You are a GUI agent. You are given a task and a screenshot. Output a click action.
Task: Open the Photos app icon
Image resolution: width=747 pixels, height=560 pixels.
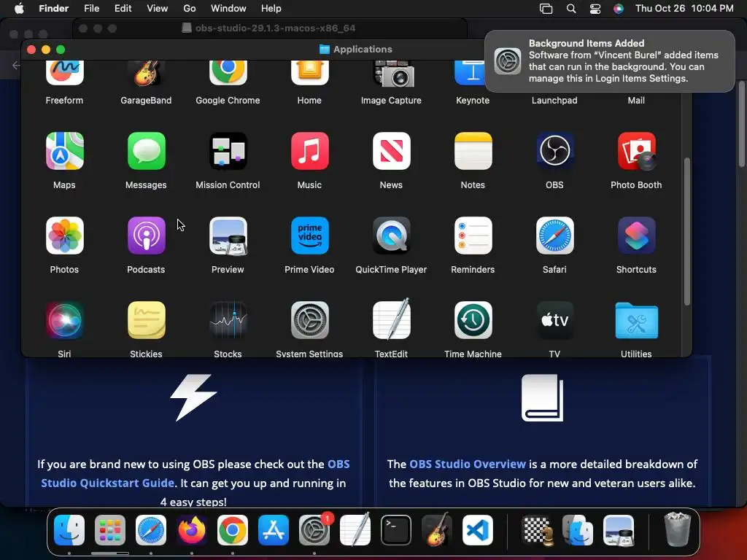[64, 236]
